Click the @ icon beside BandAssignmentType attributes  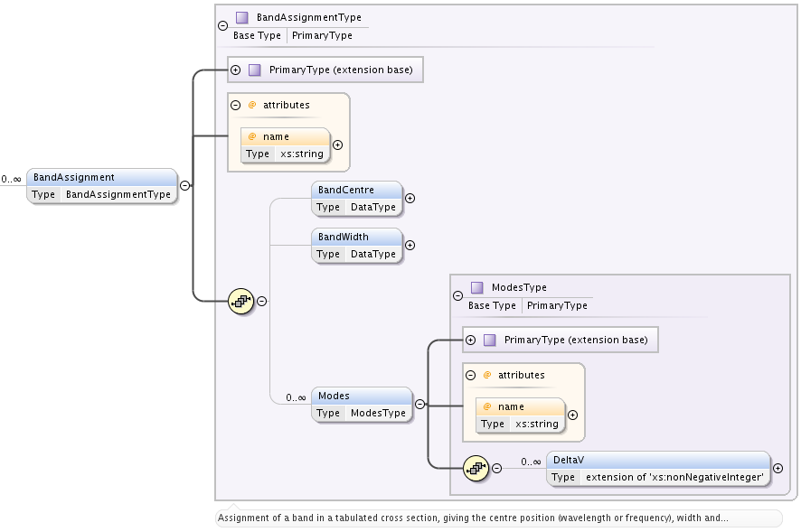pyautogui.click(x=252, y=105)
